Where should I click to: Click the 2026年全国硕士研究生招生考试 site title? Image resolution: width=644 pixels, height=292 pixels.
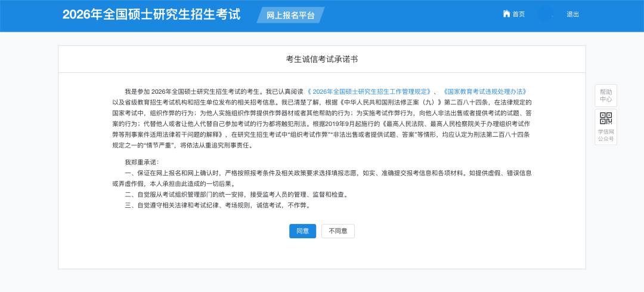pyautogui.click(x=151, y=15)
